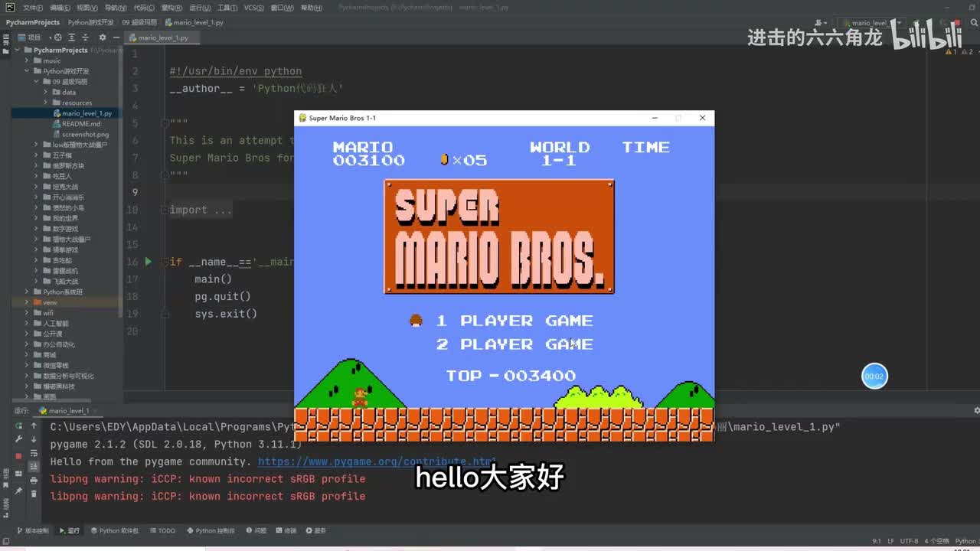Click "pg.quit()" on line 18
Viewport: 980px width, 551px height.
tap(223, 296)
